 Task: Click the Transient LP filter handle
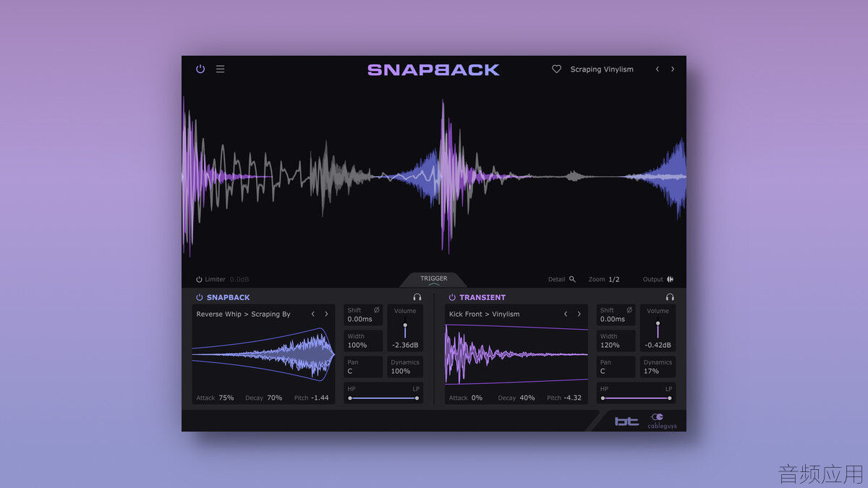(x=669, y=398)
